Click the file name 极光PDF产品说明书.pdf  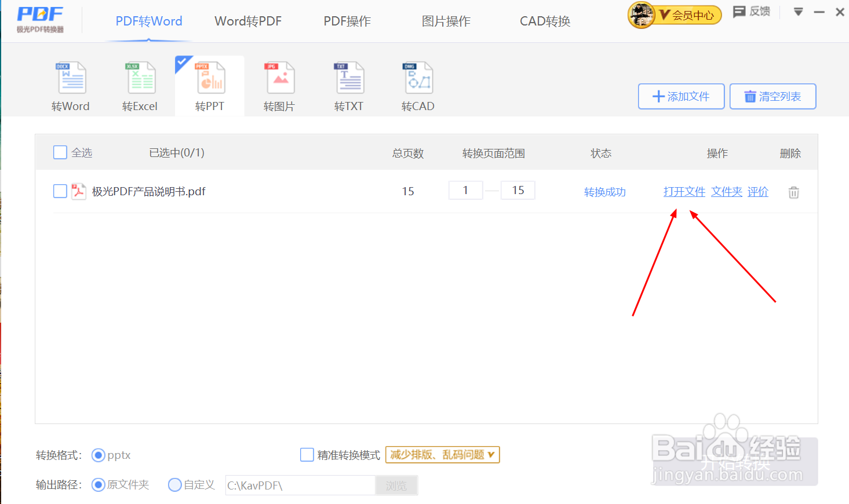coord(149,191)
